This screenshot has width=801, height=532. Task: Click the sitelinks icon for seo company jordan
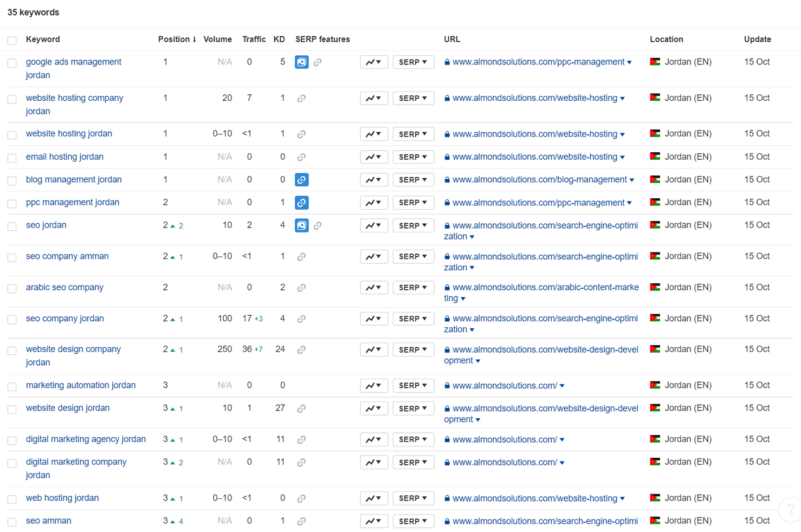[301, 319]
